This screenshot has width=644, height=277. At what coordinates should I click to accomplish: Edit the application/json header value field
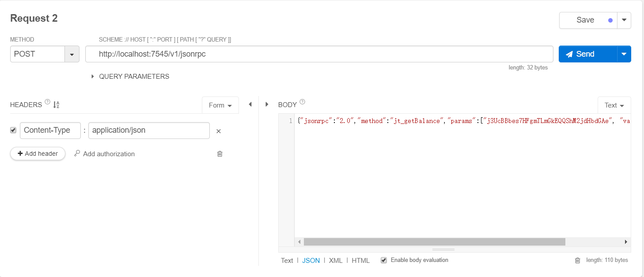(x=149, y=131)
